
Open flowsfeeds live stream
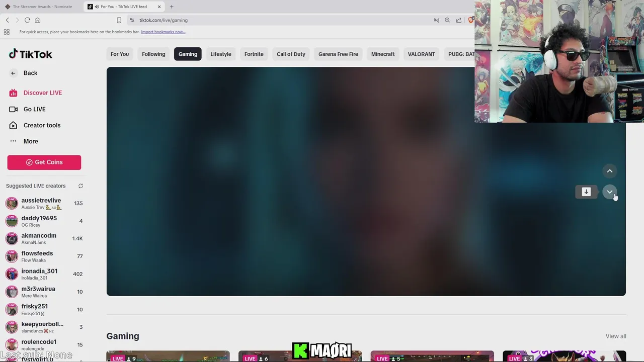[x=44, y=256]
